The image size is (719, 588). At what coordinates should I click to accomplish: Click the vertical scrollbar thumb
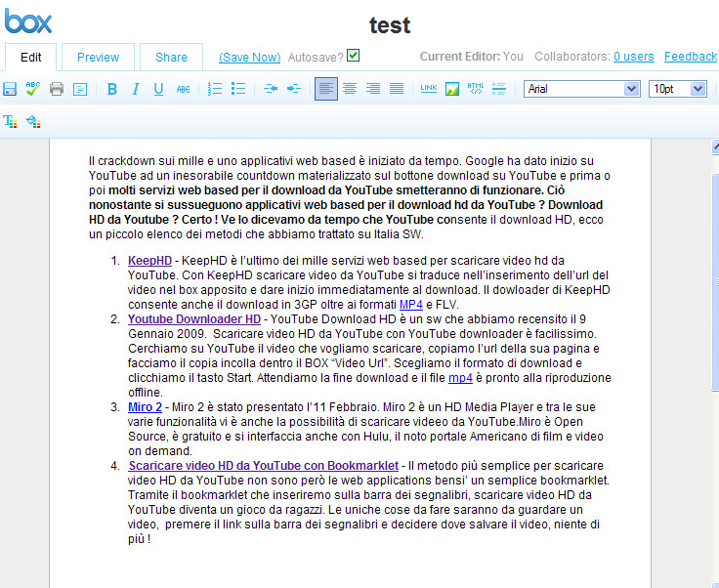pos(715,282)
